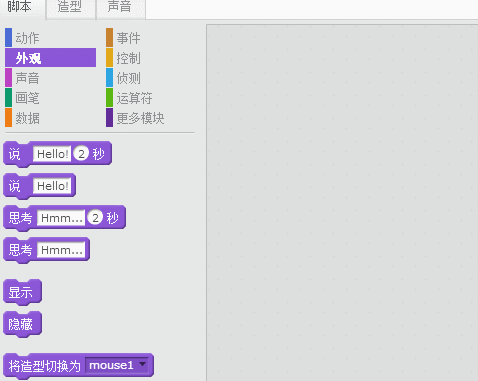This screenshot has height=381, width=478.
Task: Edit Hello! text in 说 2 秒 block
Action: [52, 154]
